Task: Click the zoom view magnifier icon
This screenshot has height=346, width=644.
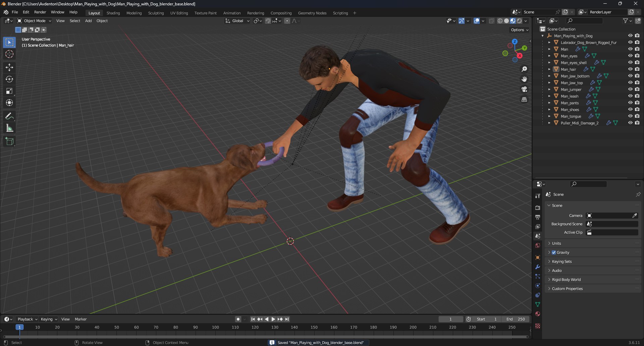Action: click(524, 69)
